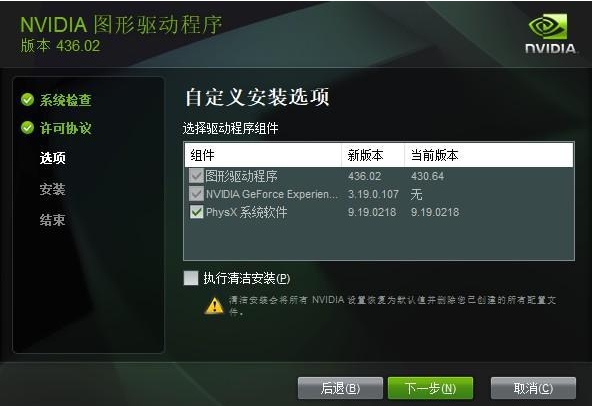Click the green checkmark beside 系统检查
This screenshot has width=592, height=406.
(28, 100)
